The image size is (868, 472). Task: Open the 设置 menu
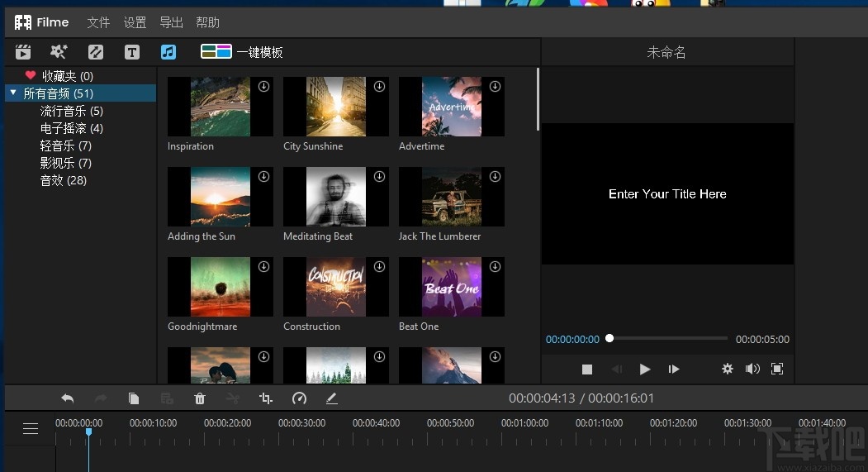click(x=135, y=22)
